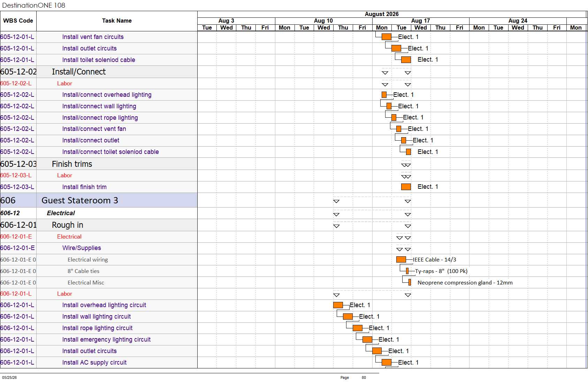Click the Gantt bar for Install rope lighting circuit

pos(358,328)
